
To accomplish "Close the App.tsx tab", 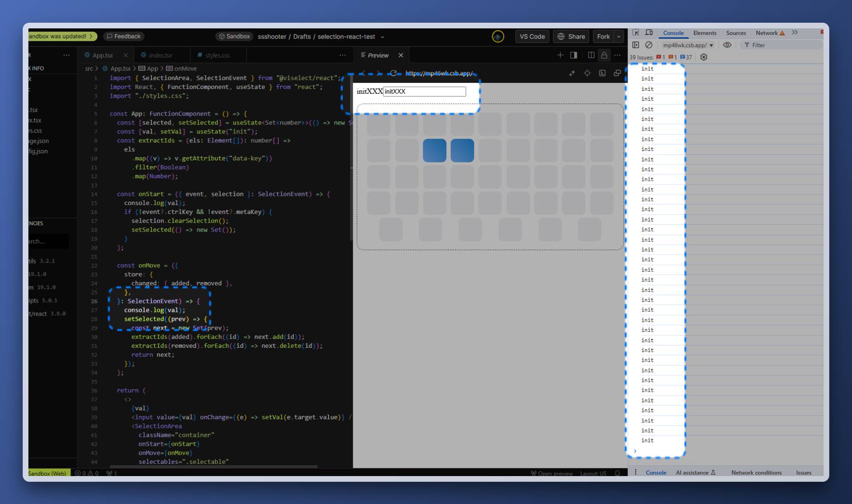I will click(x=125, y=55).
